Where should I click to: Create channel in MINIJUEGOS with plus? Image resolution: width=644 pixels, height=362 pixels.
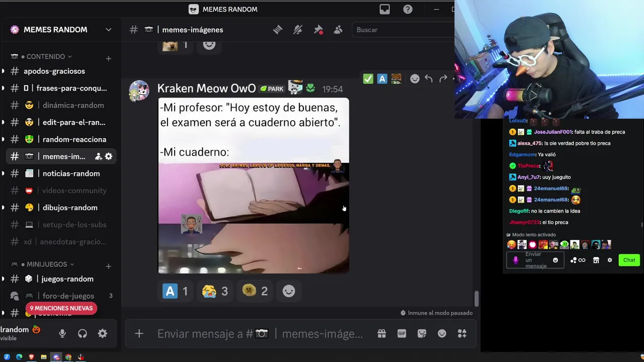tap(108, 266)
